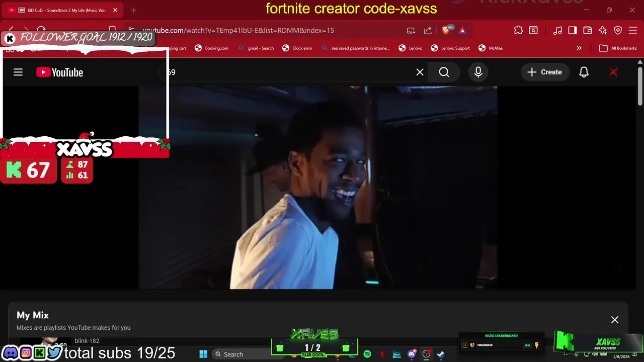Image resolution: width=644 pixels, height=362 pixels.
Task: Open the All Bookmarks folder
Action: point(618,48)
